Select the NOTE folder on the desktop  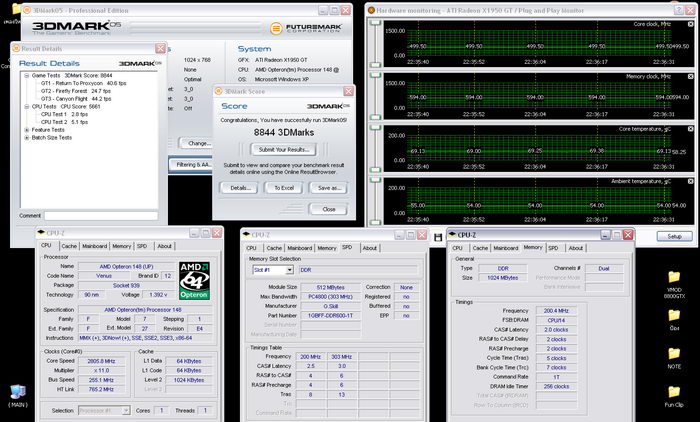[674, 358]
